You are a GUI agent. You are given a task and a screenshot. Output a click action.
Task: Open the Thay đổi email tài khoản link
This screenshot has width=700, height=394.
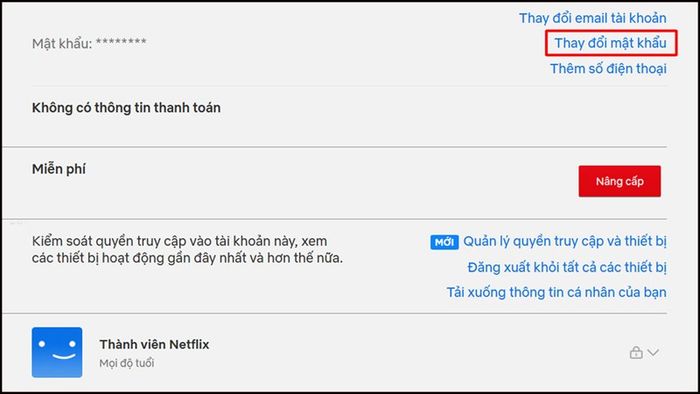pyautogui.click(x=592, y=18)
